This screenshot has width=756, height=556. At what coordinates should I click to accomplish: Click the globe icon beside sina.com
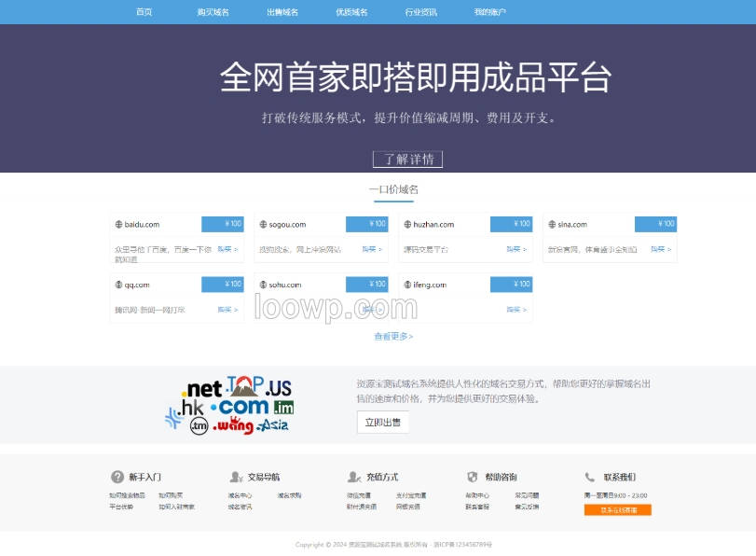point(552,225)
